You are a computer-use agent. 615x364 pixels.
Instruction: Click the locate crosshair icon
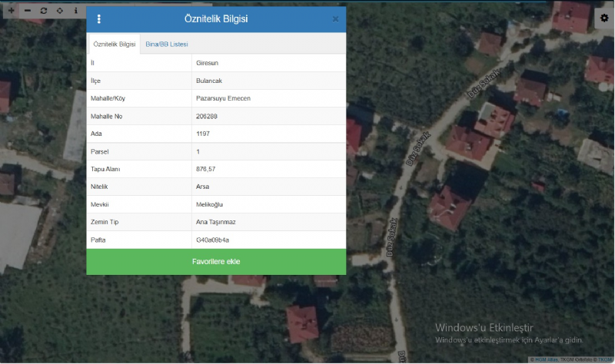(59, 11)
